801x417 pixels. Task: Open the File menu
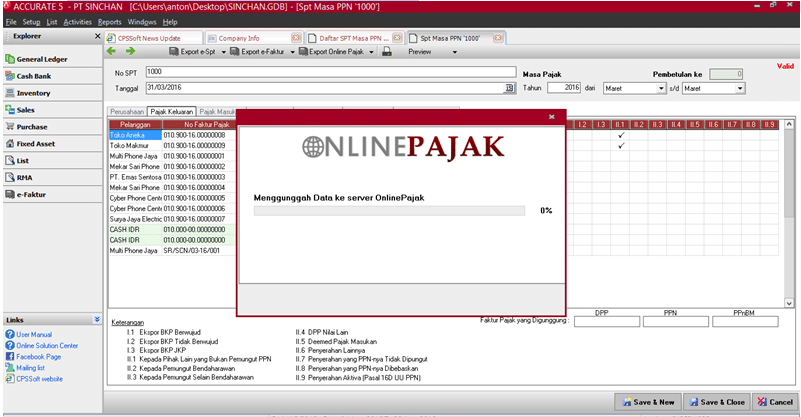[11, 22]
